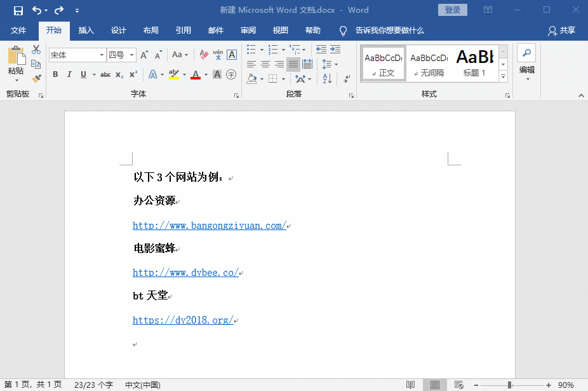Activate the Format Painter brush
Image resolution: width=588 pixels, height=391 pixels.
coord(36,78)
